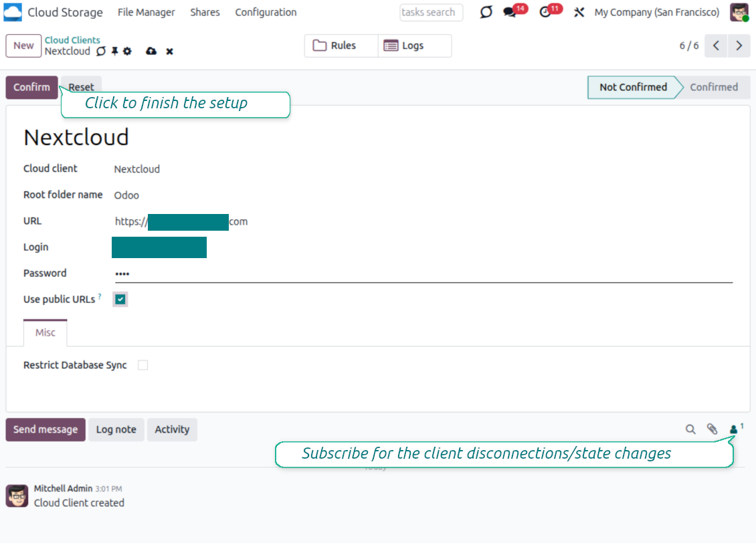Click the followers person icon in chatter
Viewport: 756px width, 543px height.
click(734, 429)
